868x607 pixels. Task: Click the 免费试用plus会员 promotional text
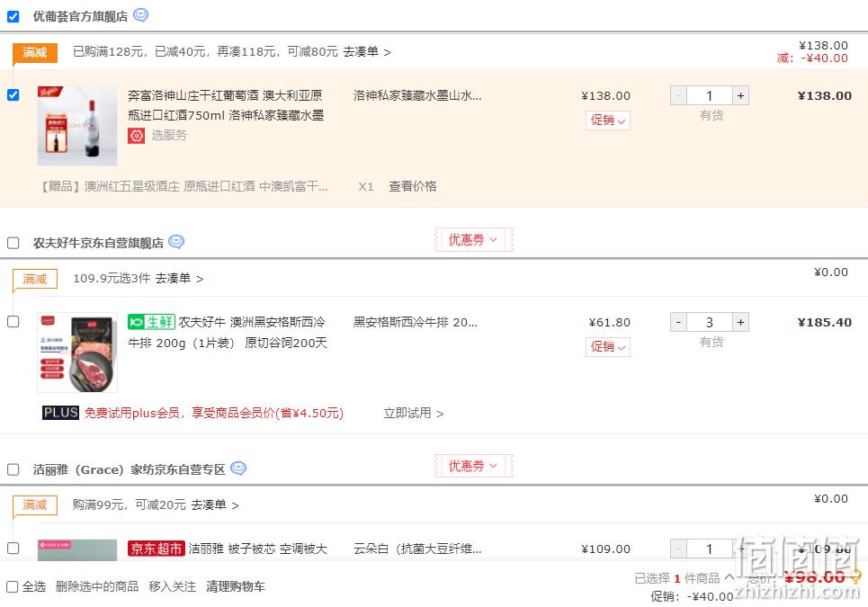click(x=214, y=413)
